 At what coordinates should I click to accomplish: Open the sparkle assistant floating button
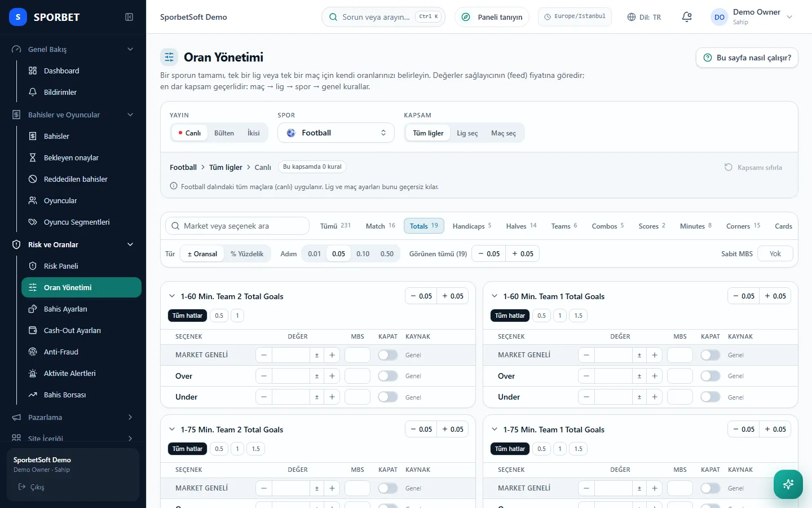tap(788, 484)
